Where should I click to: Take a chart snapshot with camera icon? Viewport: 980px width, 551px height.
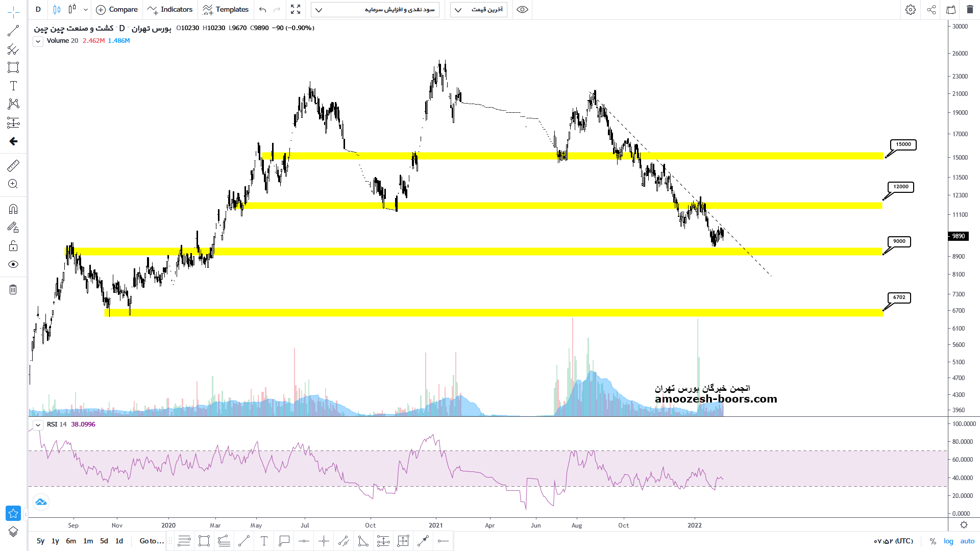click(x=950, y=10)
